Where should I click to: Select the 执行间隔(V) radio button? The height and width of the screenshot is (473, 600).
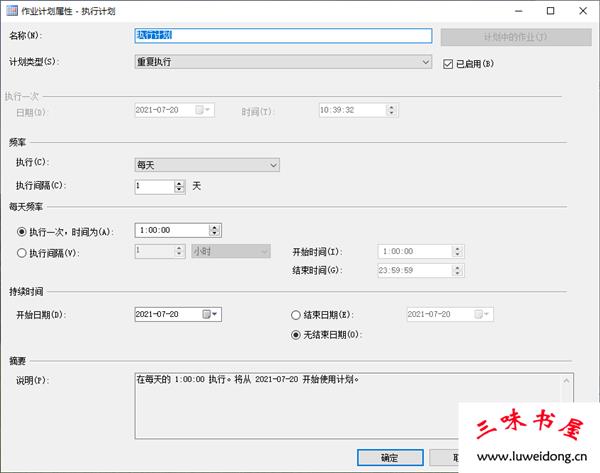pos(23,252)
